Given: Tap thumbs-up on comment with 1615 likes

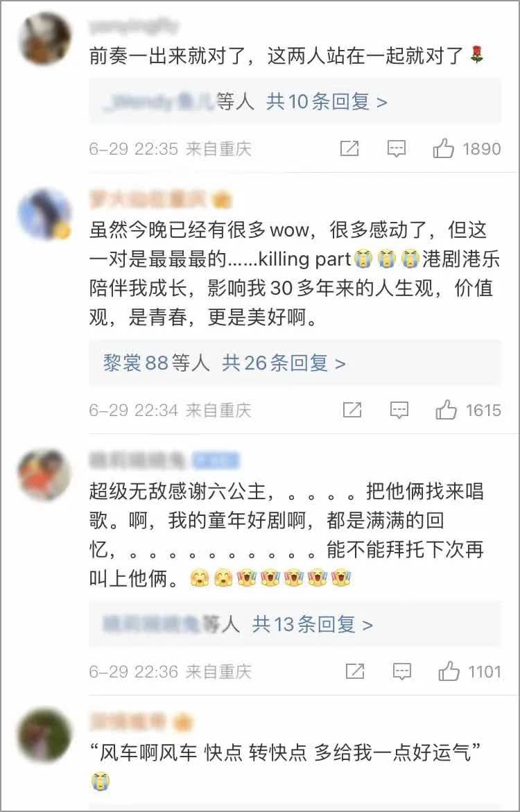Looking at the screenshot, I should pos(446,411).
